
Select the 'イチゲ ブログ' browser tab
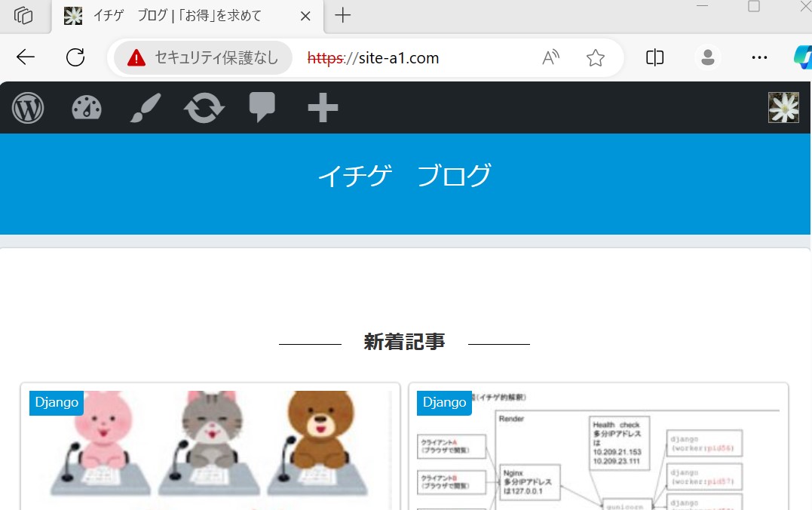[x=177, y=16]
